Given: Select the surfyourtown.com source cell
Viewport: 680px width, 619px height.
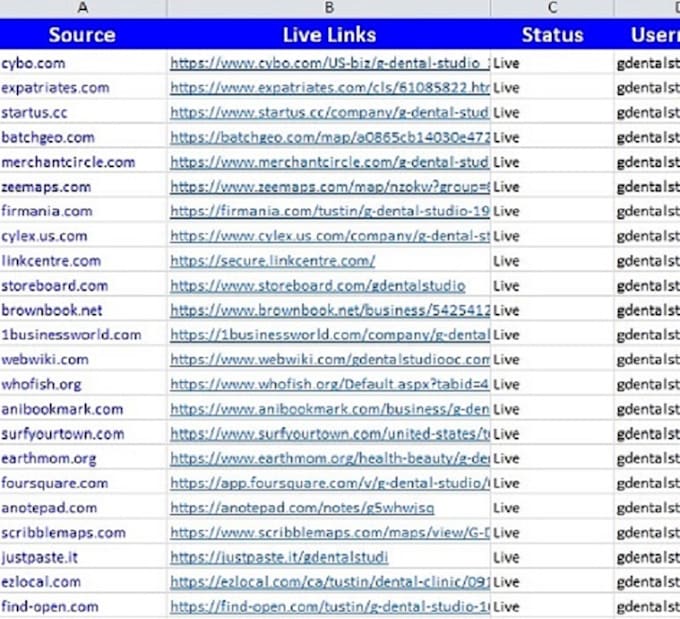Looking at the screenshot, I should [x=83, y=434].
